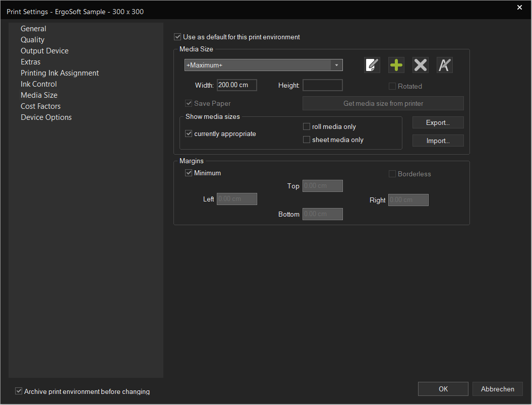Click Get media size from printer

pos(383,103)
